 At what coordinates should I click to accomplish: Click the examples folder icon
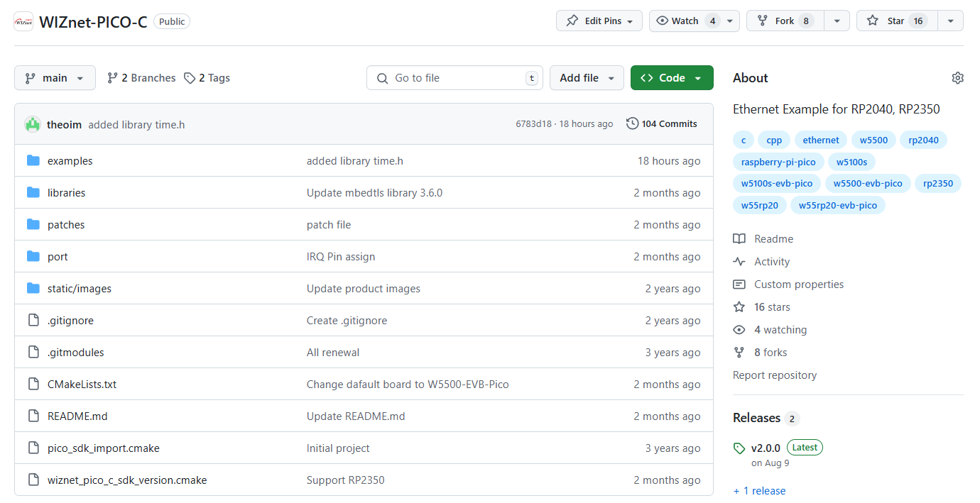point(33,161)
